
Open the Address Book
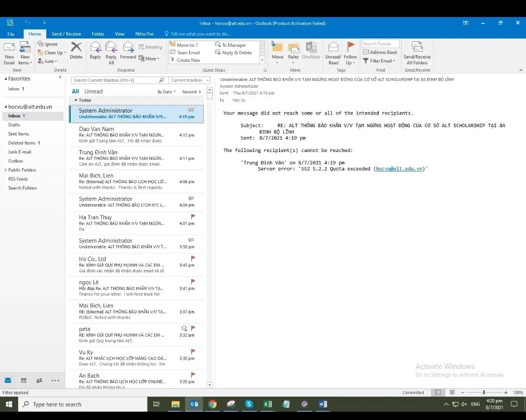point(380,52)
